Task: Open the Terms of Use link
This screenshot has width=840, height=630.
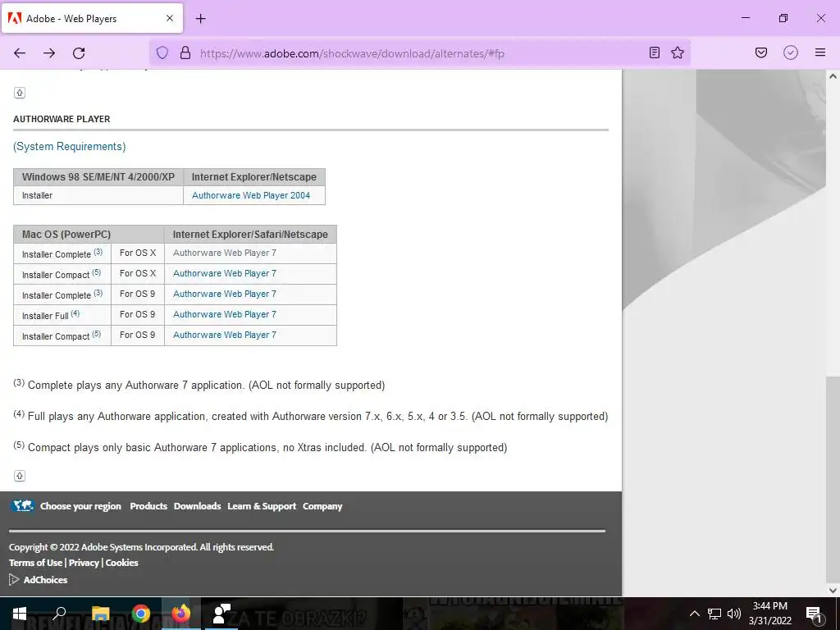Action: (35, 563)
